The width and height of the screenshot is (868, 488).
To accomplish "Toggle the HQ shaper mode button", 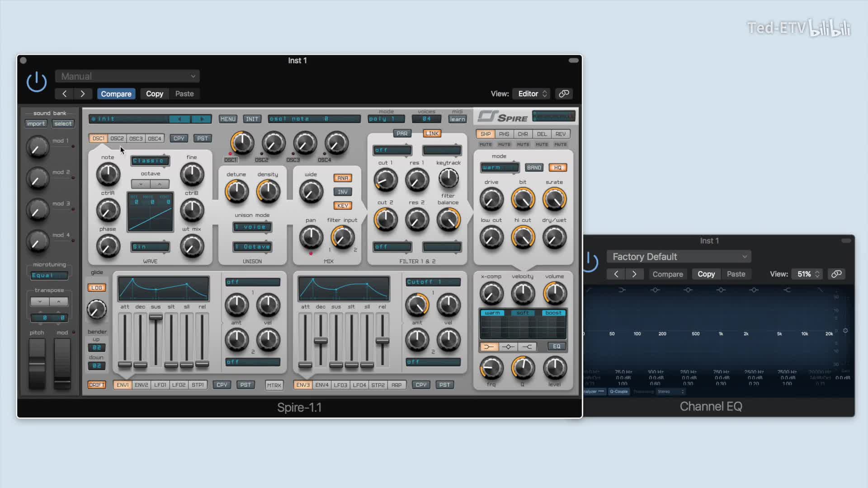I will (557, 168).
